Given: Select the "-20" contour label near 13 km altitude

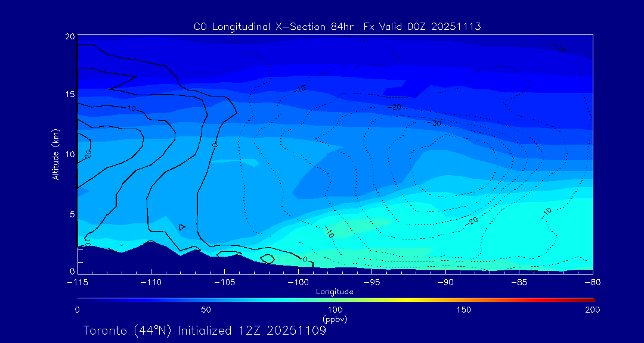Looking at the screenshot, I should [x=394, y=107].
